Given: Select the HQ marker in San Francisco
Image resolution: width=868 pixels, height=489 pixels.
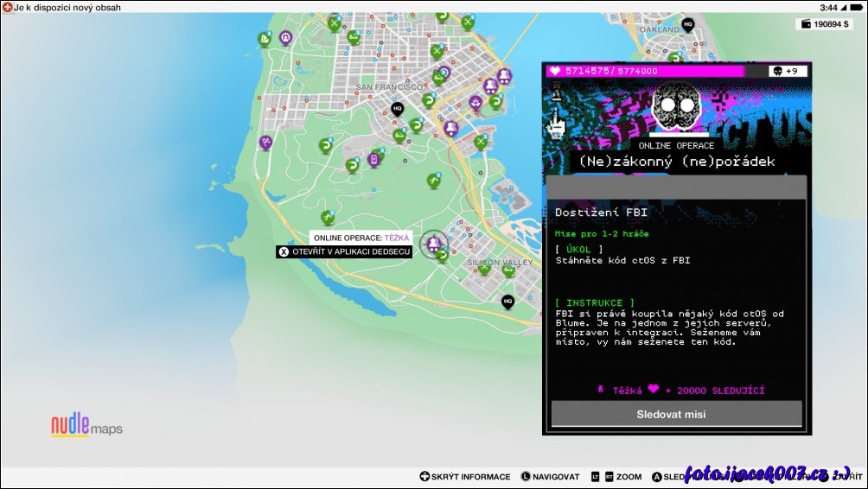Looking at the screenshot, I should pyautogui.click(x=397, y=109).
